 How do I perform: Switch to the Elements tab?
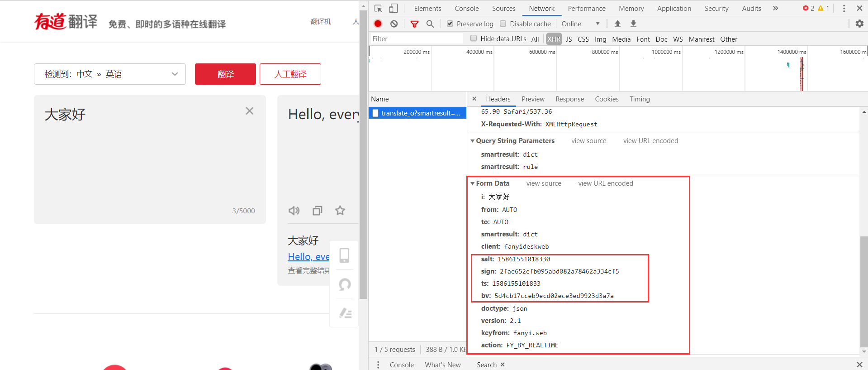[427, 8]
